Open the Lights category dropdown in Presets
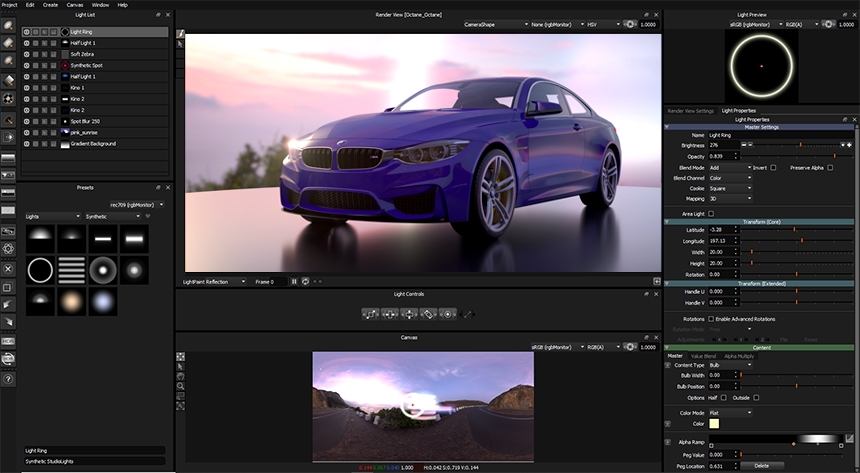The width and height of the screenshot is (860, 473). pyautogui.click(x=53, y=216)
